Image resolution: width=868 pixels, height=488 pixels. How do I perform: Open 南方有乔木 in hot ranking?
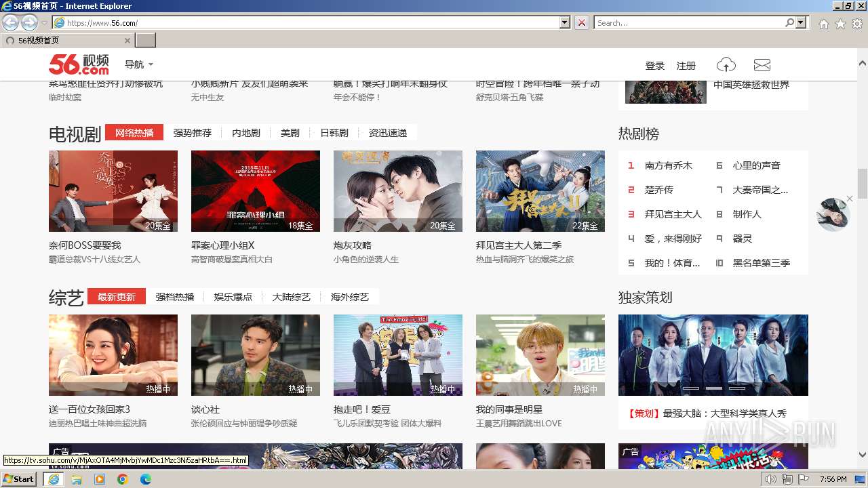(669, 165)
